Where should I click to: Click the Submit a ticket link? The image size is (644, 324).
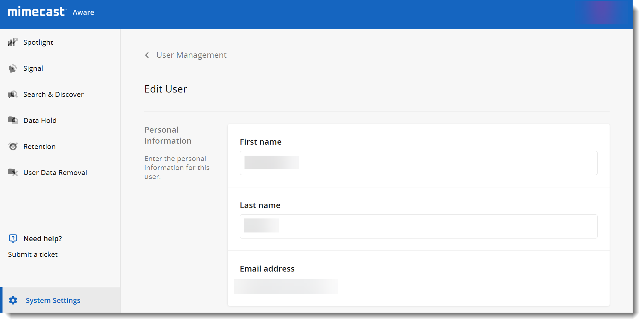coord(33,255)
